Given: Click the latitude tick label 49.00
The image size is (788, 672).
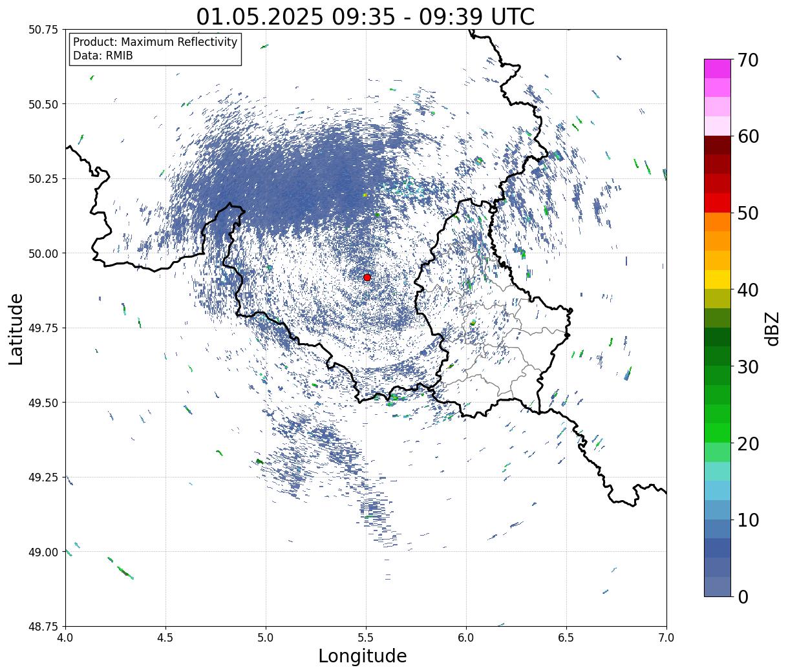Looking at the screenshot, I should click(43, 552).
